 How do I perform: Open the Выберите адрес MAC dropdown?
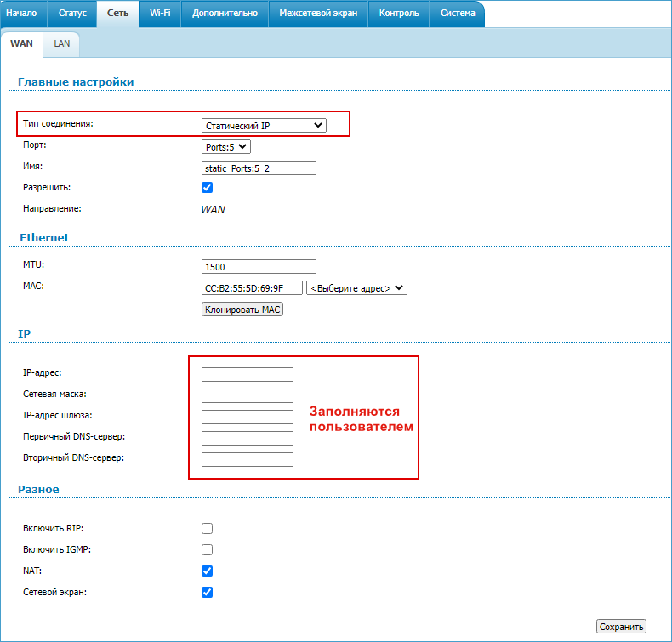point(356,288)
